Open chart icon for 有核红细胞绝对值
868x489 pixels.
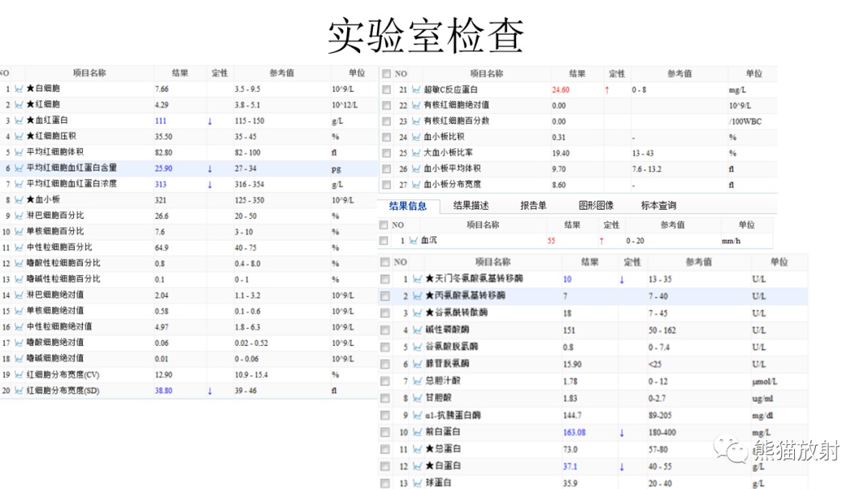[416, 105]
